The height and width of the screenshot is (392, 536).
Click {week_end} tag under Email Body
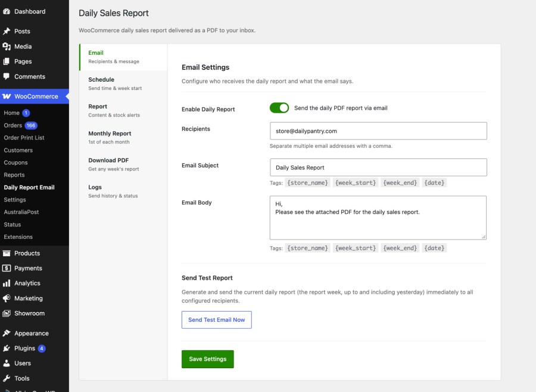point(400,248)
